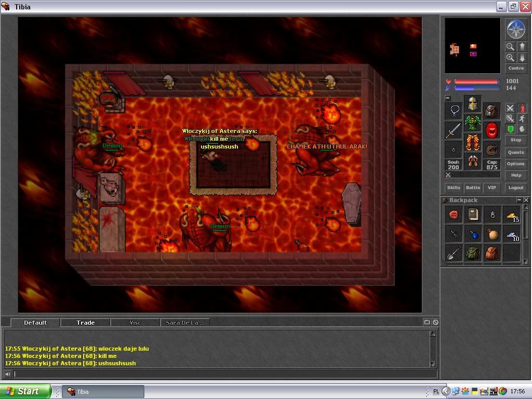Image resolution: width=532 pixels, height=399 pixels.
Task: Open the Sara De La chat tab
Action: click(x=185, y=323)
